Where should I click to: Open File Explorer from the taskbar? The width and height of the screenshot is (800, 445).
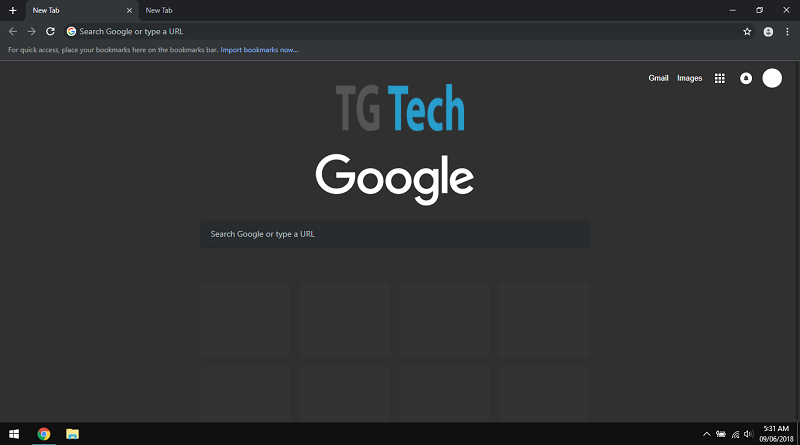(72, 434)
